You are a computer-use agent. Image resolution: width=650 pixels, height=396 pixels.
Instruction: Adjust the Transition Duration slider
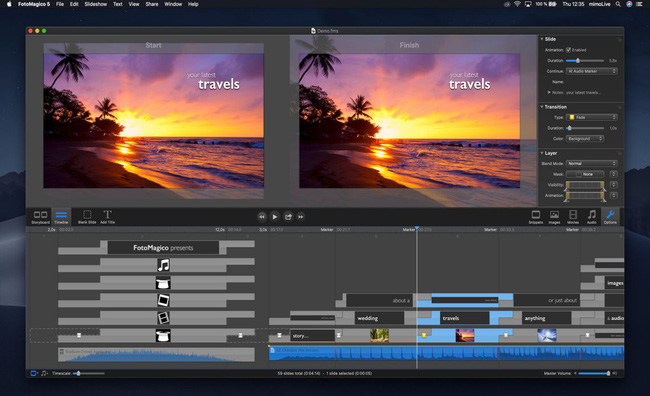(585, 128)
